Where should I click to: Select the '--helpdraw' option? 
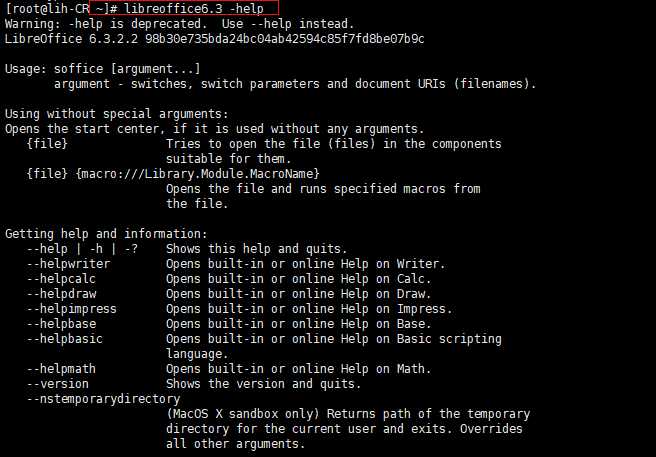(61, 294)
